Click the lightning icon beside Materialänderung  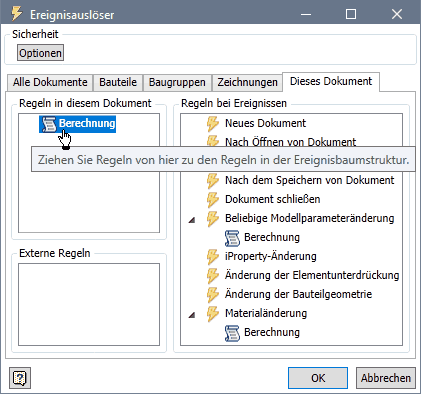pyautogui.click(x=213, y=314)
